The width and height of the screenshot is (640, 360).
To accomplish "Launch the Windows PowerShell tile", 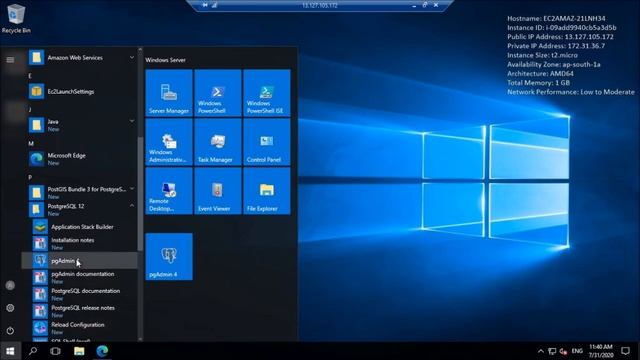I will coord(218,93).
